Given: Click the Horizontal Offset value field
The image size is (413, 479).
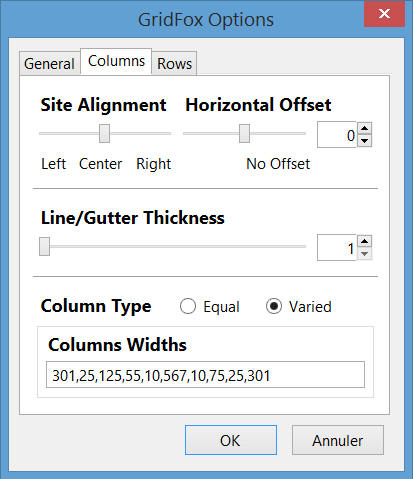Looking at the screenshot, I should point(337,135).
